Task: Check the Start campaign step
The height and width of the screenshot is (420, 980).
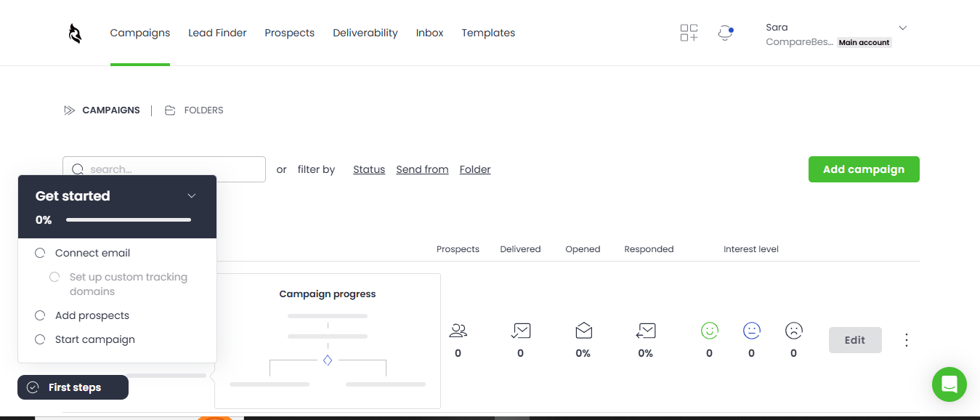Action: [40, 339]
